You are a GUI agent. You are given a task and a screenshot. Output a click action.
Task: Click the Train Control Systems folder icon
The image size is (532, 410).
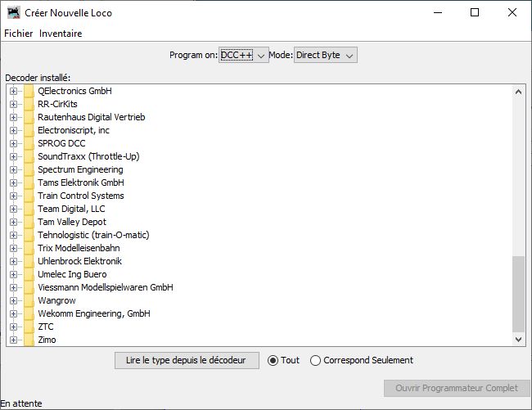click(x=29, y=196)
